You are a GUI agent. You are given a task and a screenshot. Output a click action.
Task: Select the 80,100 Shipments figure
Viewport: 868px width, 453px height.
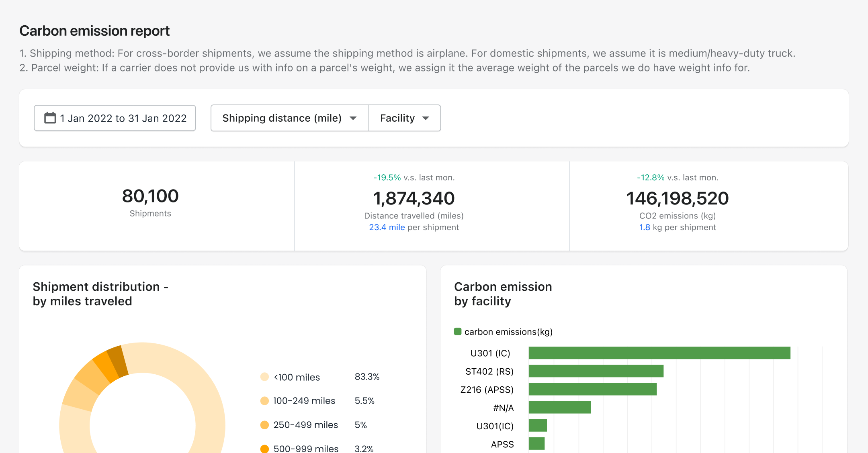[x=150, y=196]
